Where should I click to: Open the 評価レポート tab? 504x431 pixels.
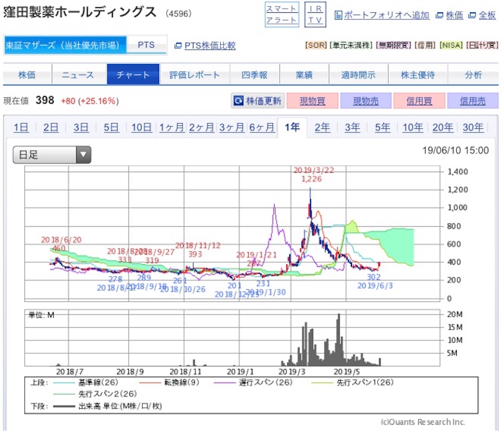194,75
